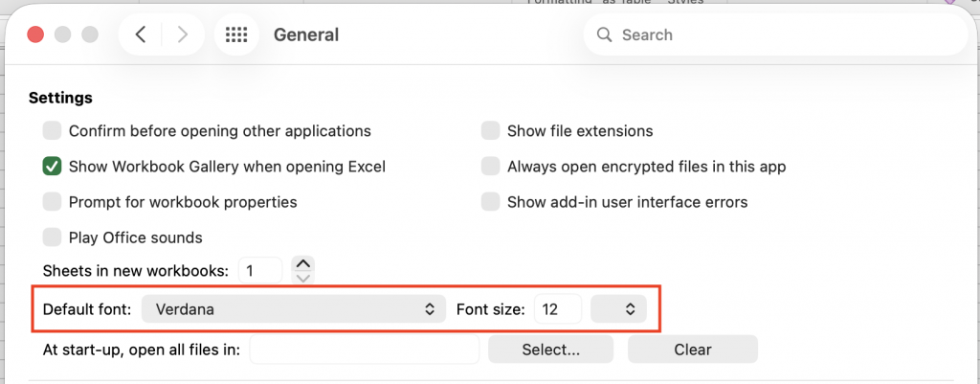Enable Always open encrypted files in this app
This screenshot has width=980, height=384.
(490, 167)
